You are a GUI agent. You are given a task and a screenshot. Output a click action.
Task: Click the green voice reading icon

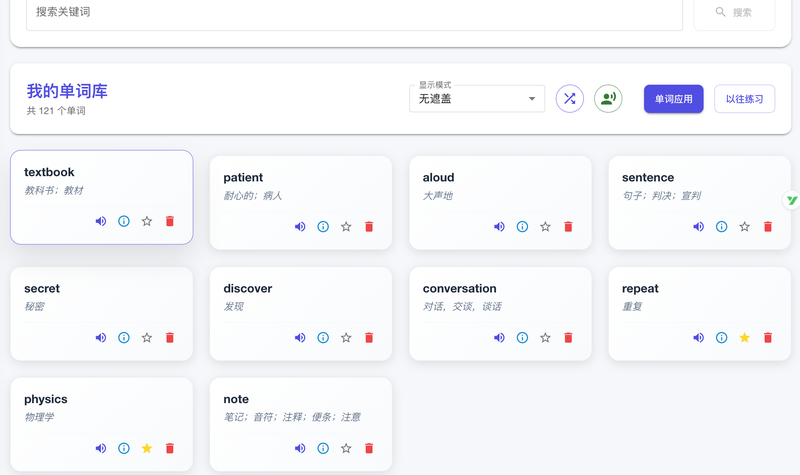click(x=608, y=99)
